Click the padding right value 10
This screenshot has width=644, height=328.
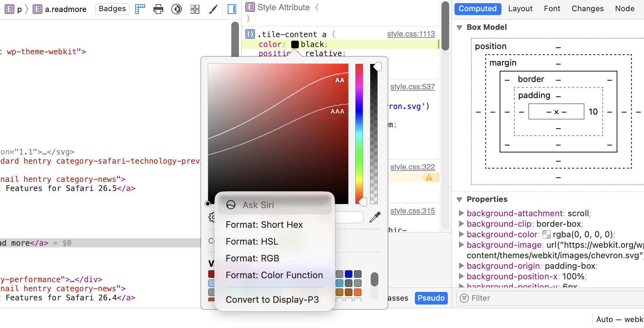(593, 112)
